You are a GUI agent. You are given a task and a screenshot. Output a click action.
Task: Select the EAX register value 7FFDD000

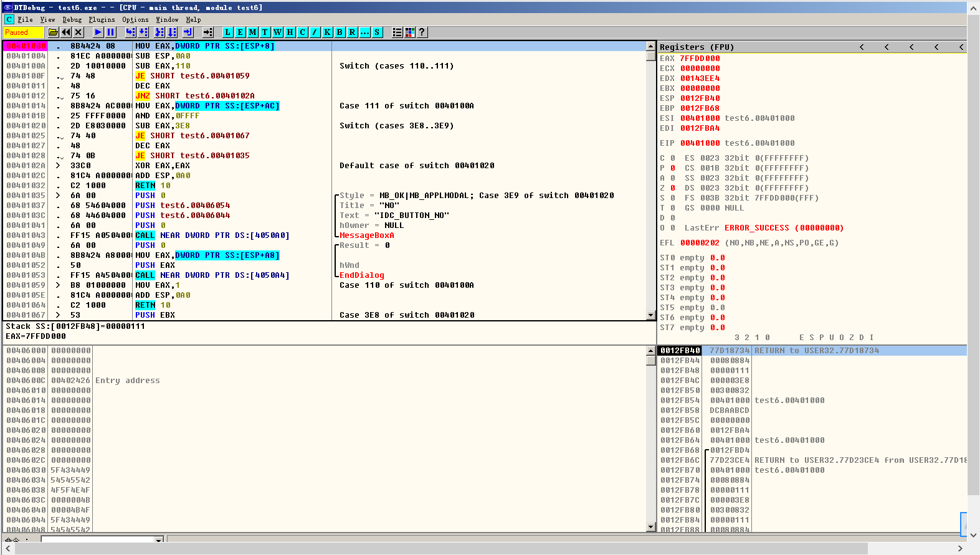tap(700, 59)
